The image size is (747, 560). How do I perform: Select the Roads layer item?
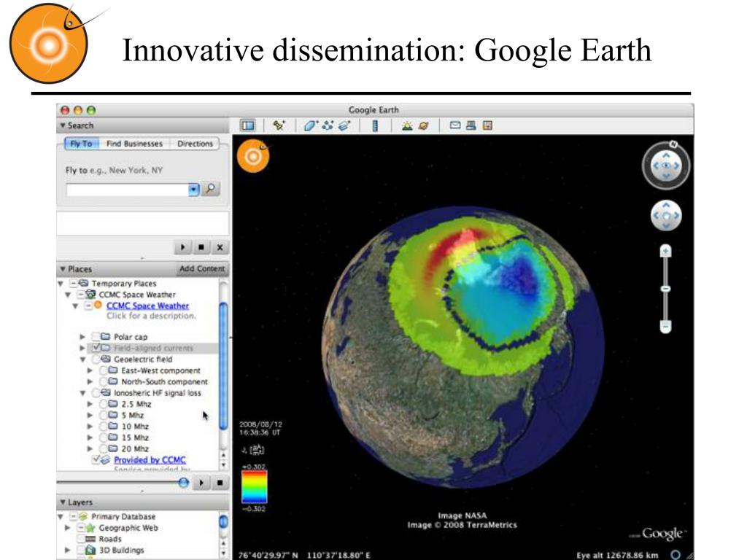[x=110, y=539]
